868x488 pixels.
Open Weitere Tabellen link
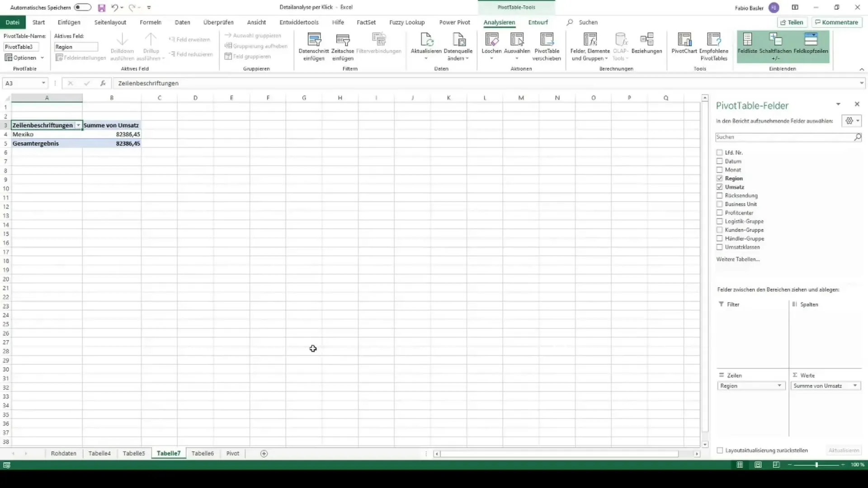738,259
